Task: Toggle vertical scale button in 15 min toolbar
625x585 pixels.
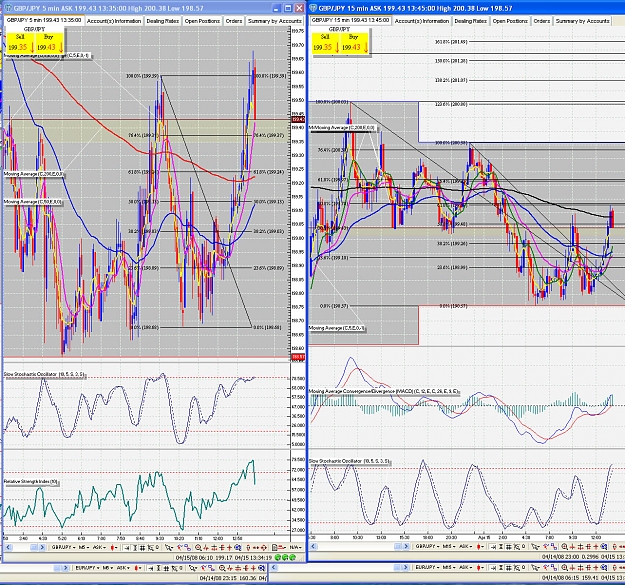Action: (x=501, y=546)
